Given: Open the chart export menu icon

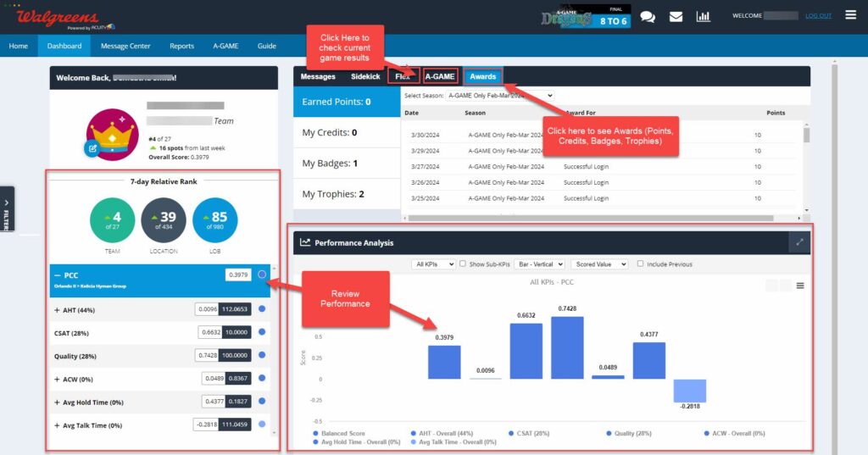Looking at the screenshot, I should (x=800, y=286).
